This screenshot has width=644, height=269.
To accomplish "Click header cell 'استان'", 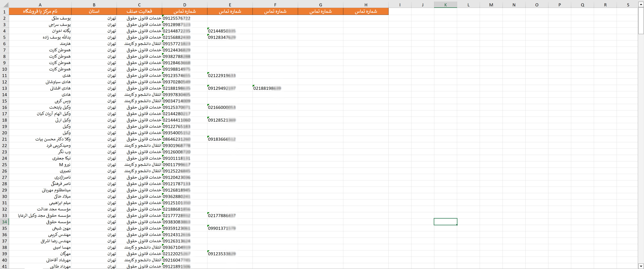I will pyautogui.click(x=94, y=12).
